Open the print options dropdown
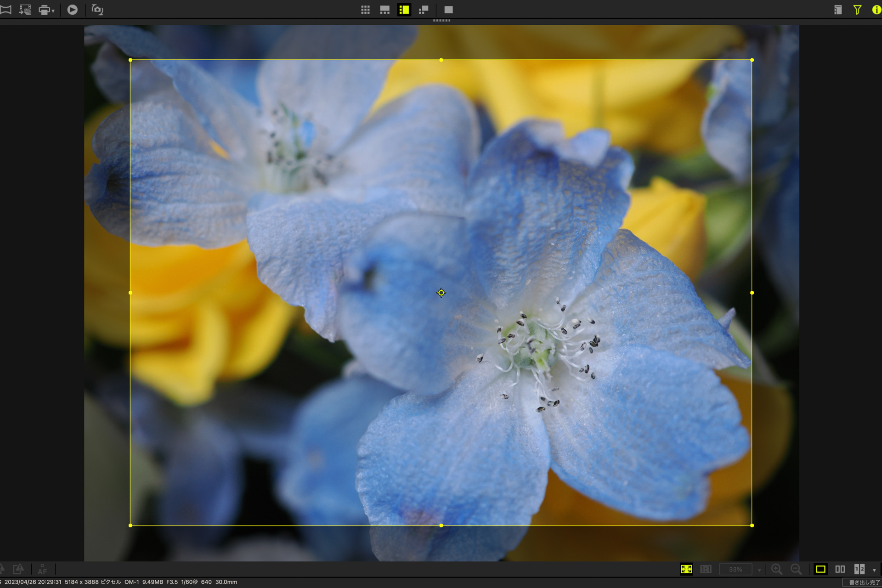Screen dimensions: 882x588 53,11
